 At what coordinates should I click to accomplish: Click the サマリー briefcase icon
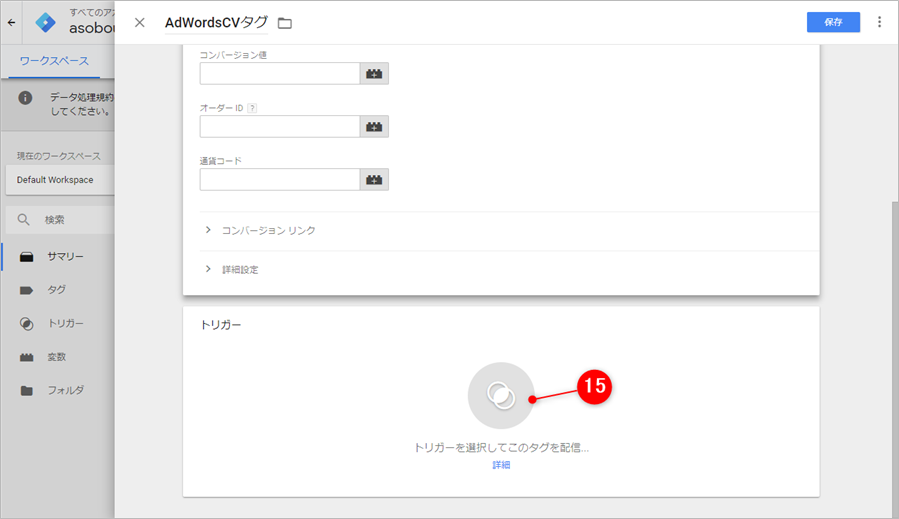(26, 256)
